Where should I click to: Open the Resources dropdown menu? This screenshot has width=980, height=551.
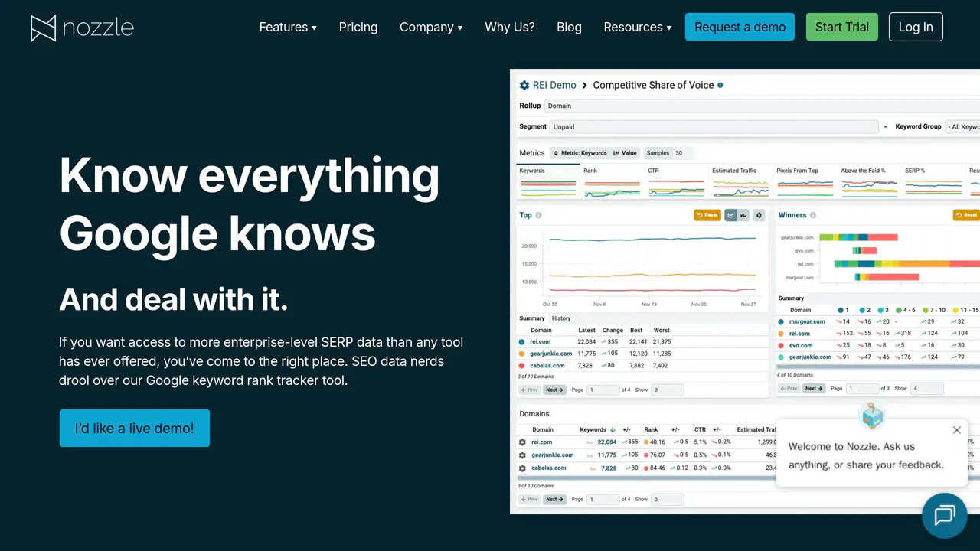638,27
